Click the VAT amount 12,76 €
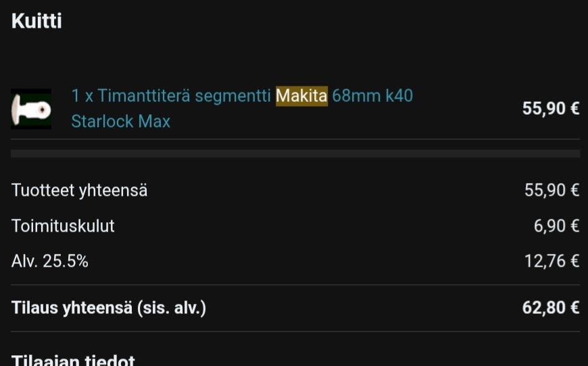Screen dimensions: 588x366 tap(552, 261)
